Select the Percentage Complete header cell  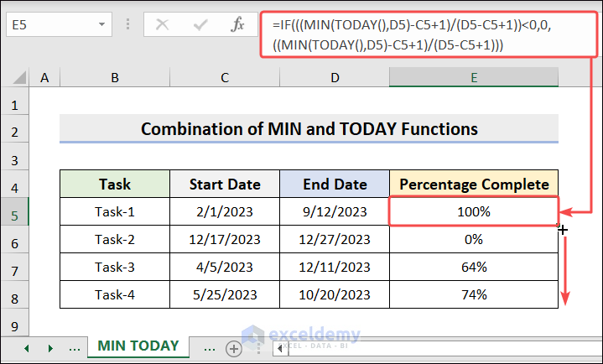474,185
